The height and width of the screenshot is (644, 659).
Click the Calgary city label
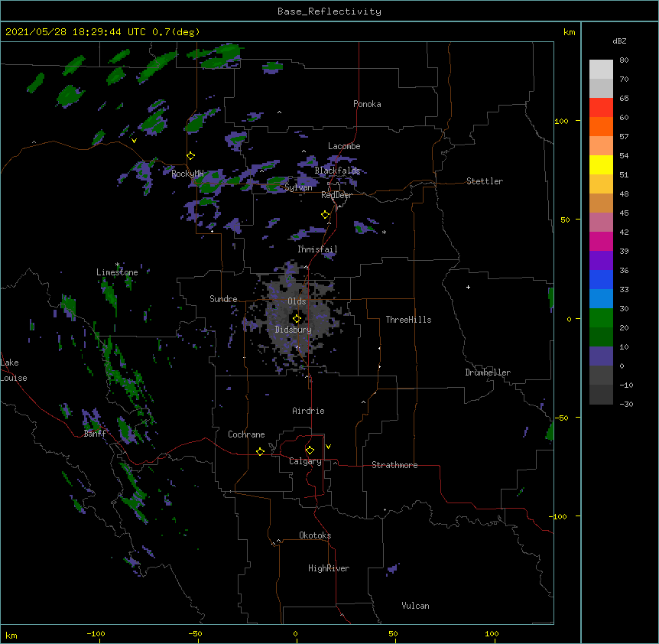[305, 461]
